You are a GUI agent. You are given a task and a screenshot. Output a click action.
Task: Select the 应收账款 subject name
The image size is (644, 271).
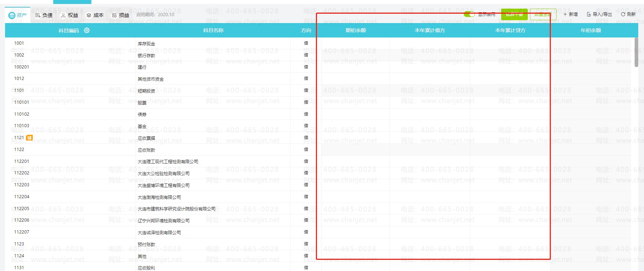[x=146, y=150]
